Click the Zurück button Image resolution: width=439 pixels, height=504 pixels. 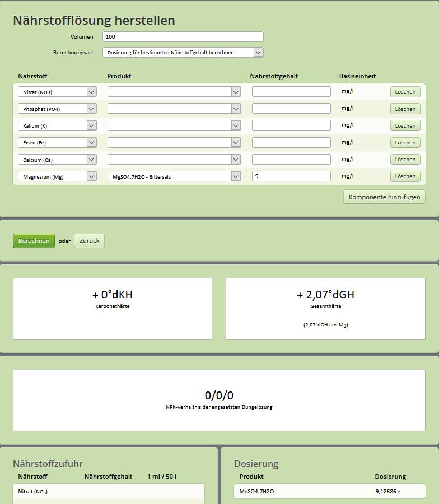(89, 241)
